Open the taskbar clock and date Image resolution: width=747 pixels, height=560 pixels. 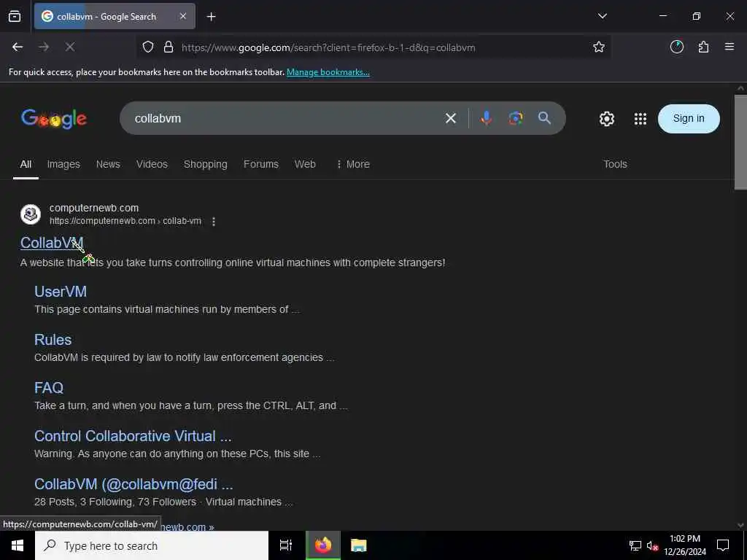pyautogui.click(x=685, y=545)
